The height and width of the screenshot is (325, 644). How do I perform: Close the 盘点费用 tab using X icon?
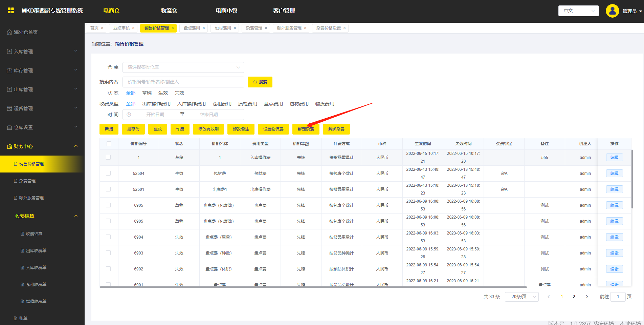point(204,28)
